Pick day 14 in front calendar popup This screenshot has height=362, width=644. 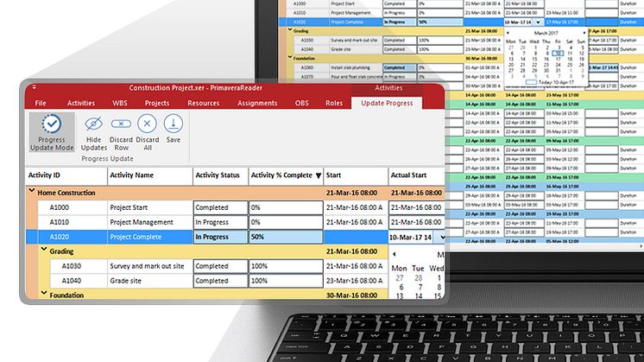click(419, 295)
